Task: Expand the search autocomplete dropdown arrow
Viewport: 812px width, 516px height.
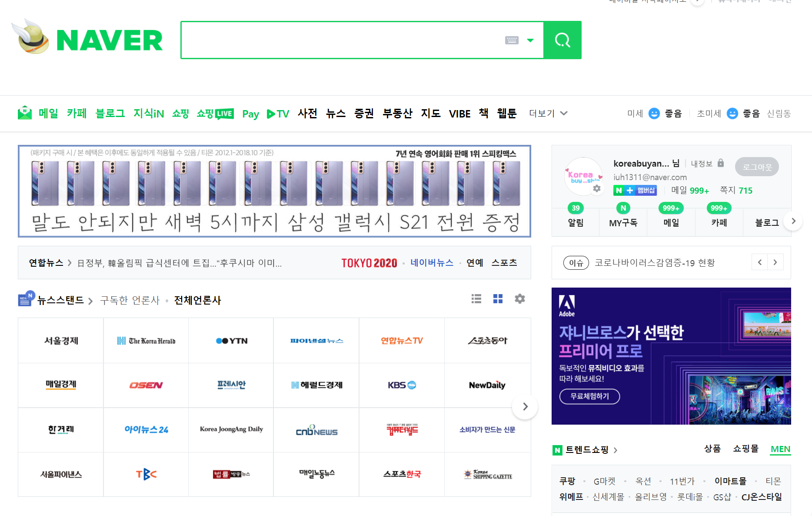Action: click(x=530, y=40)
